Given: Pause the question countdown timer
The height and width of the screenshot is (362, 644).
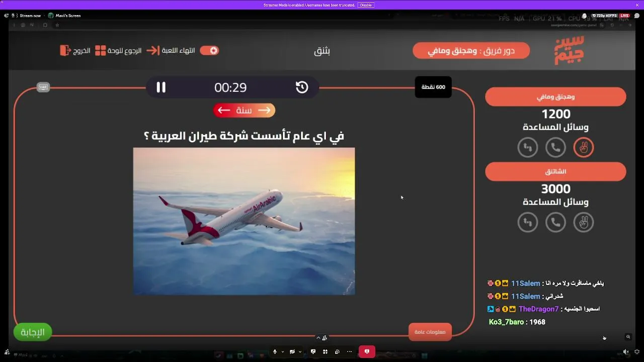Looking at the screenshot, I should point(161,87).
